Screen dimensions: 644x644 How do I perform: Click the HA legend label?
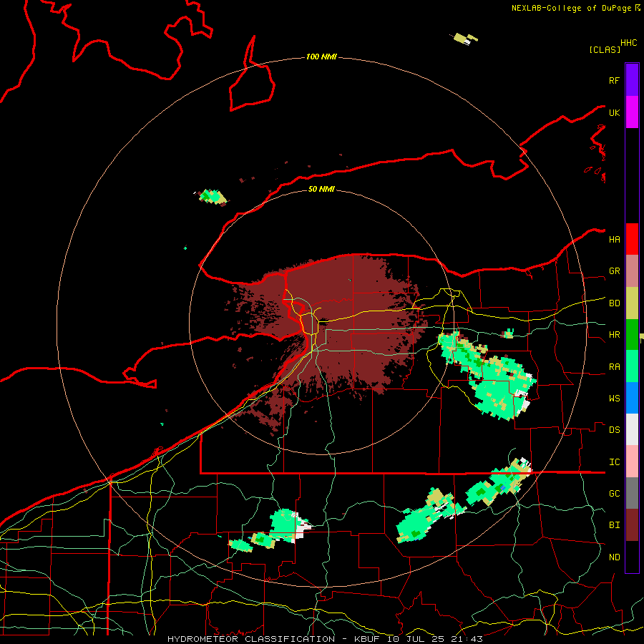coord(614,239)
